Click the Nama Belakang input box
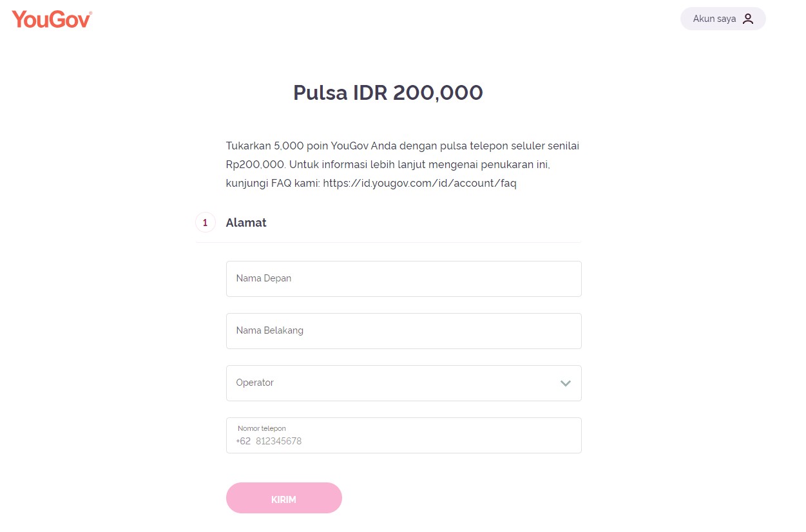Screen dimensions: 806x532 coord(404,330)
